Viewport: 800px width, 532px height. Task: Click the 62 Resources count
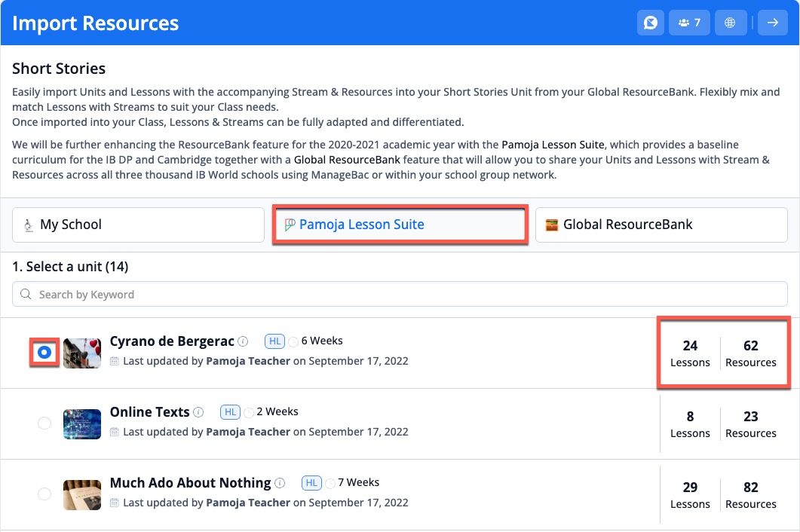point(750,353)
